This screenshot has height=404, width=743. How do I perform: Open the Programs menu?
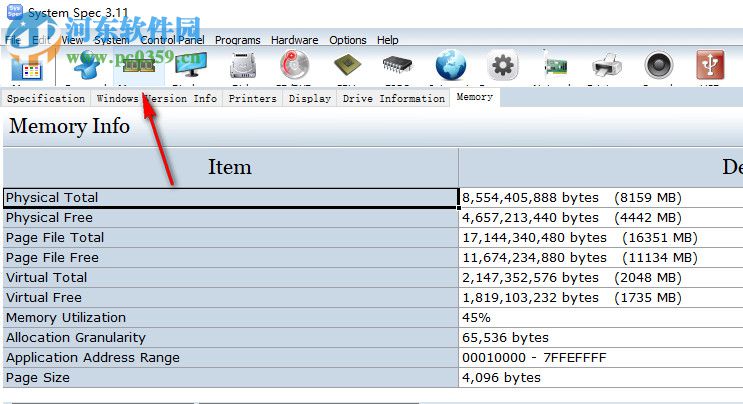pos(237,40)
